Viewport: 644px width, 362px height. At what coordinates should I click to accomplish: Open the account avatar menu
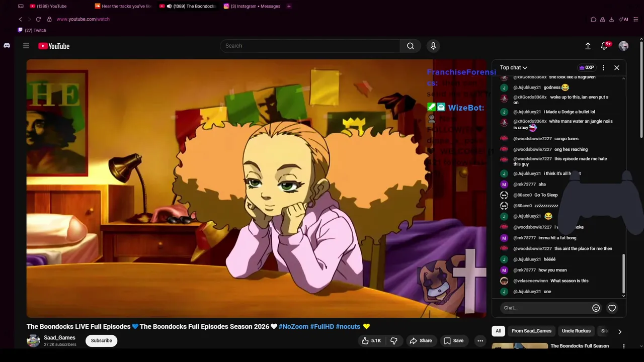point(623,46)
